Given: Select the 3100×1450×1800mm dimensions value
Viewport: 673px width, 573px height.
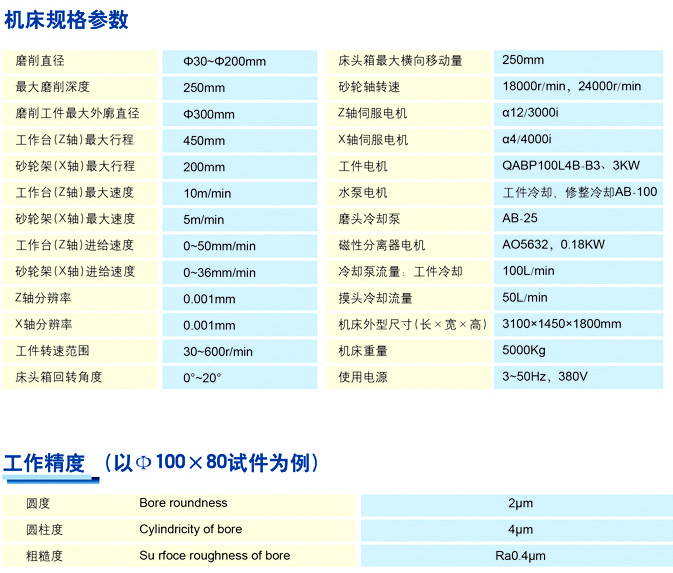Looking at the screenshot, I should (x=561, y=324).
